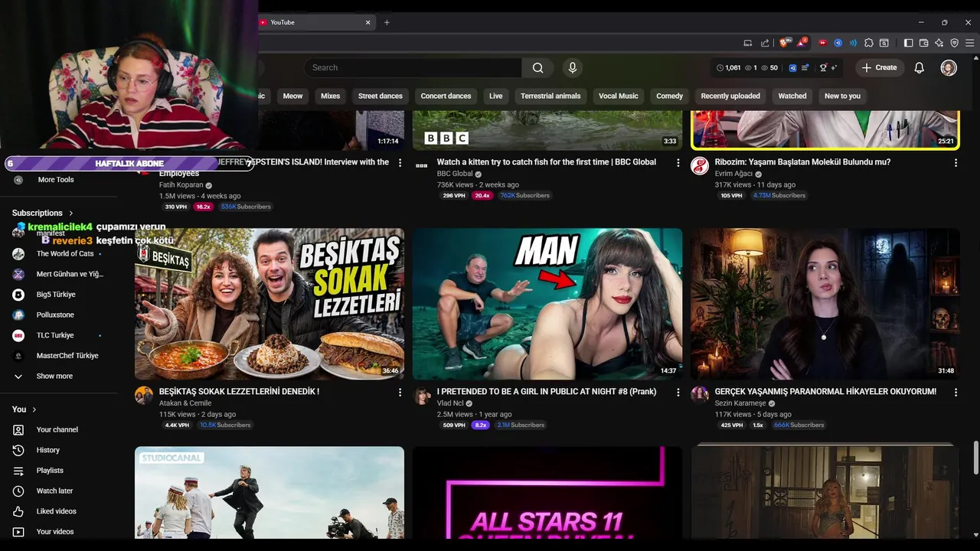The image size is (980, 551).
Task: Open the account avatar menu
Action: pos(949,67)
